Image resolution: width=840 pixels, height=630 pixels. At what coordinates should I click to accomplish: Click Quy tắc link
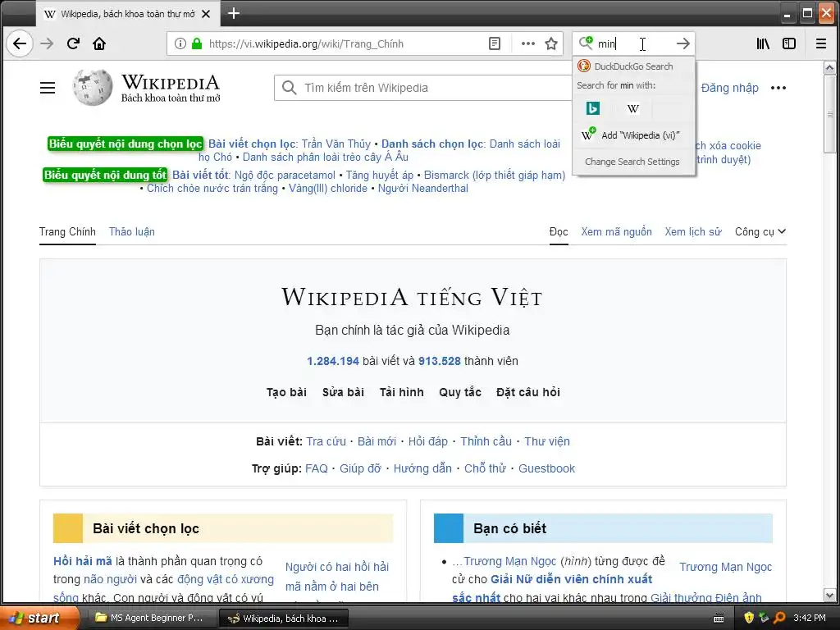(460, 392)
